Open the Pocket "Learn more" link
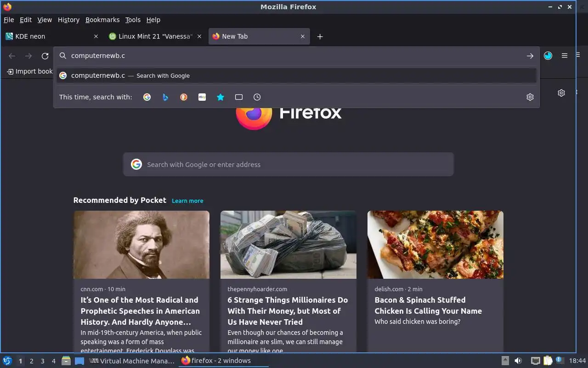Image resolution: width=588 pixels, height=368 pixels. (x=187, y=201)
